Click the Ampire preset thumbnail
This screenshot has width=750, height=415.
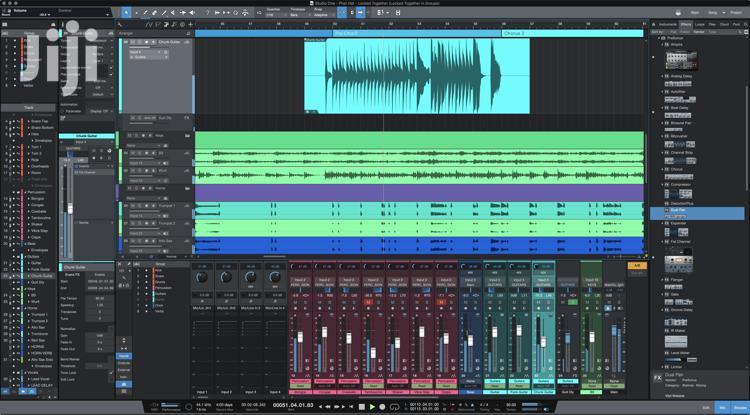[681, 60]
